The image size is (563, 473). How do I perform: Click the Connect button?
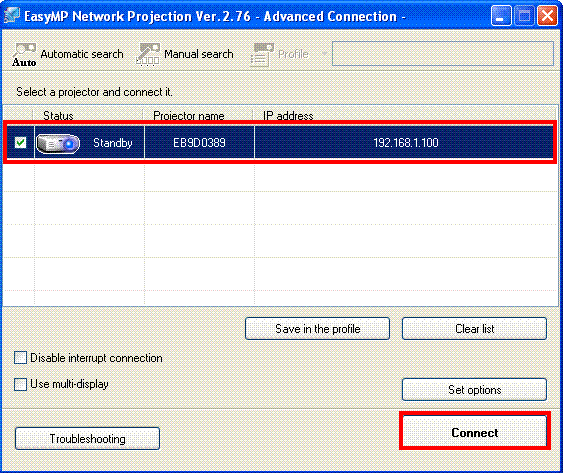click(475, 432)
